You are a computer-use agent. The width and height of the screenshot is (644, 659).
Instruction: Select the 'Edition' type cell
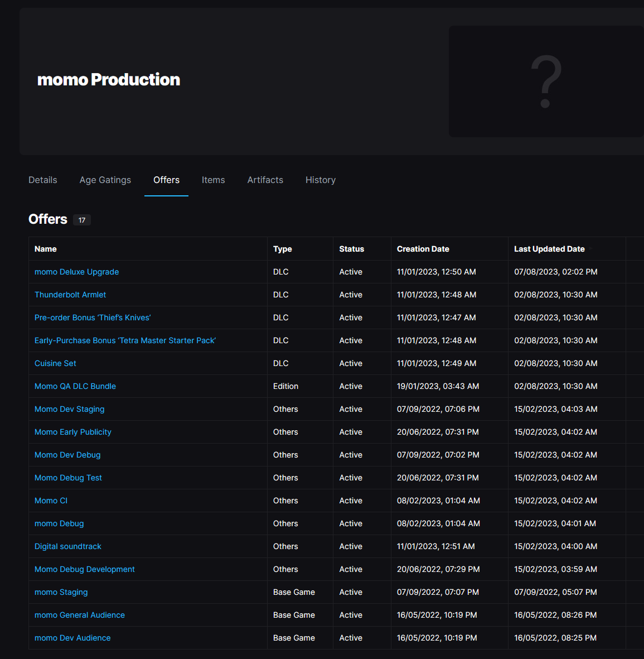[285, 386]
